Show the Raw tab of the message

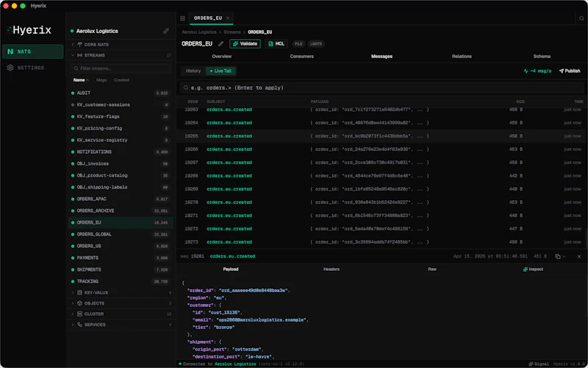tap(432, 269)
